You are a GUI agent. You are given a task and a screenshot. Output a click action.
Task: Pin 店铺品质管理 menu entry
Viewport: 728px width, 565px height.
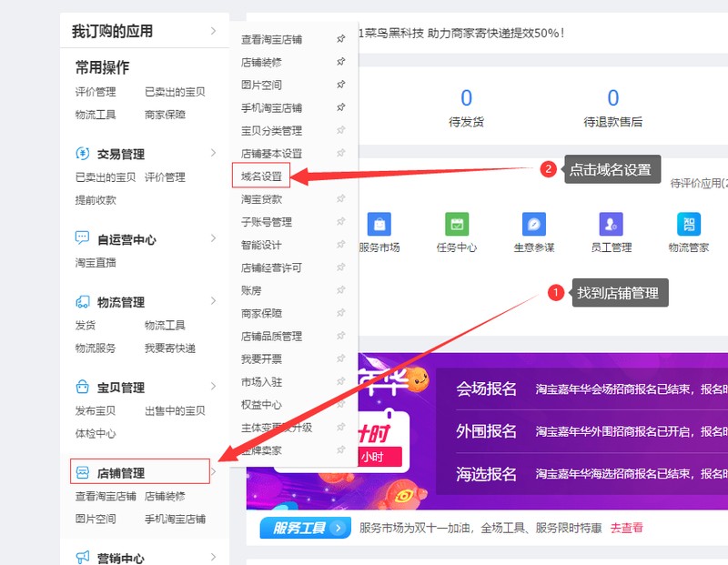(341, 336)
